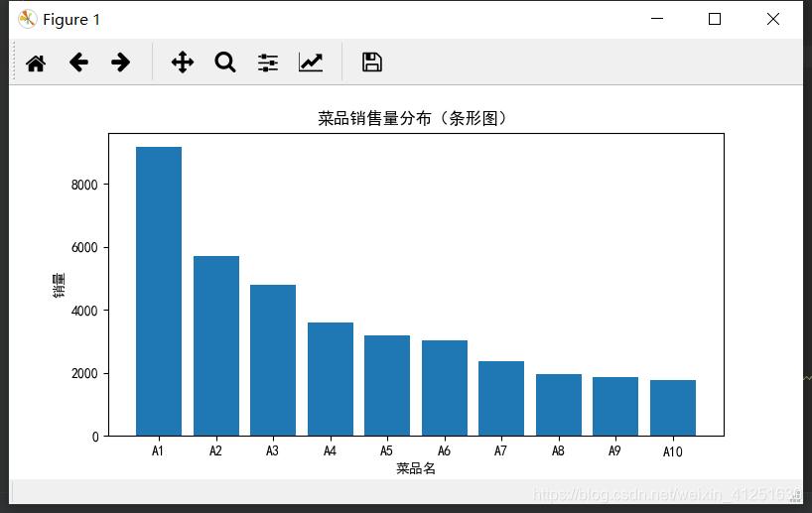Click the x-axis tick label A3
The width and height of the screenshot is (812, 513).
coord(272,450)
